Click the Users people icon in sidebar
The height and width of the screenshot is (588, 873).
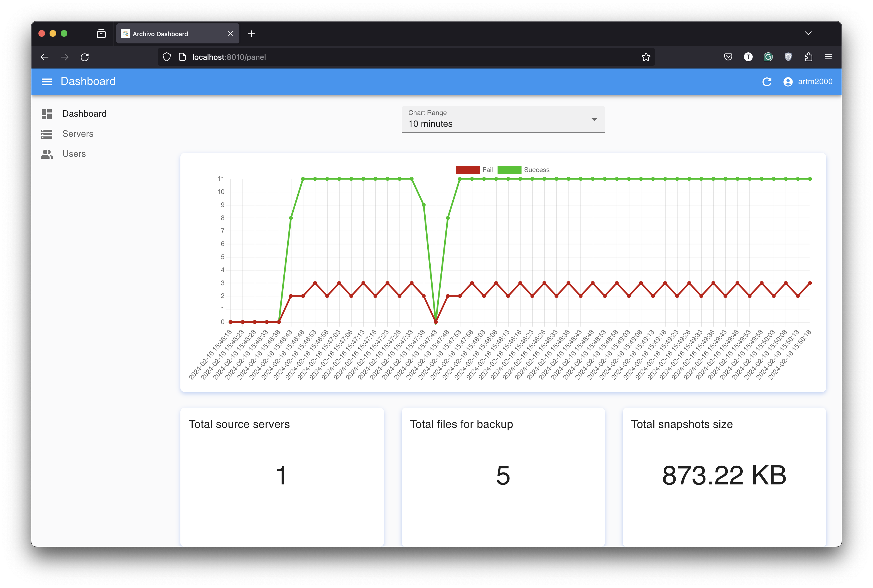[x=46, y=154]
